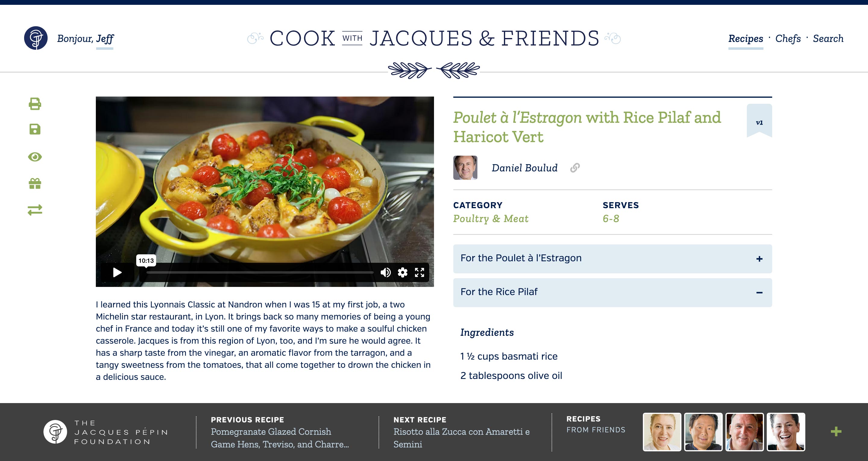Open the v1 version bookmark badge
Screen dimensions: 868x461
[x=759, y=121]
